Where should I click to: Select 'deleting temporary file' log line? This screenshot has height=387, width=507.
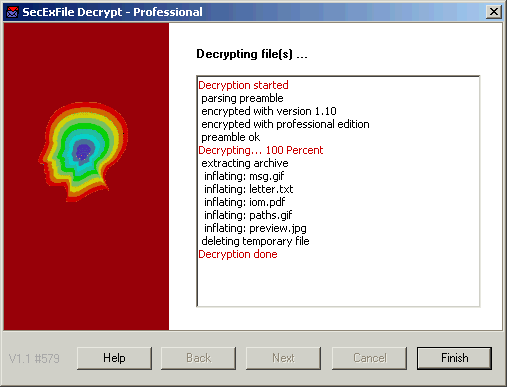[x=255, y=241]
